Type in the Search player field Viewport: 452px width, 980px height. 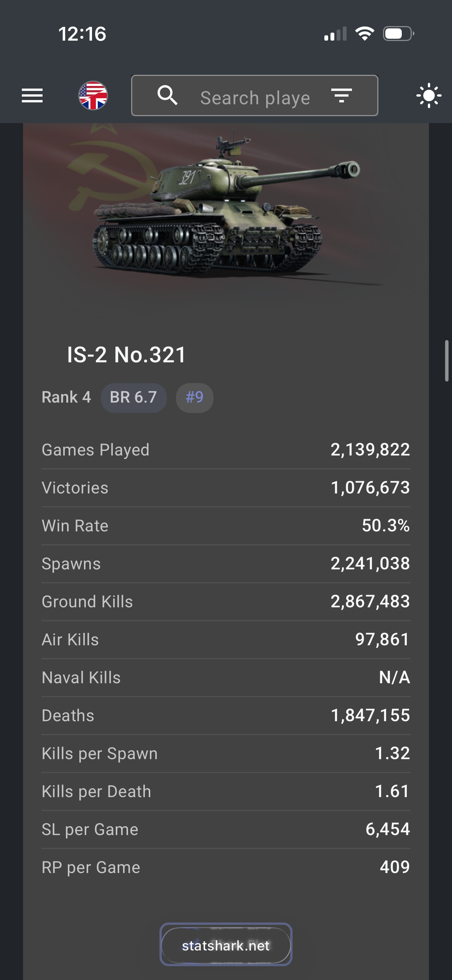(x=255, y=98)
